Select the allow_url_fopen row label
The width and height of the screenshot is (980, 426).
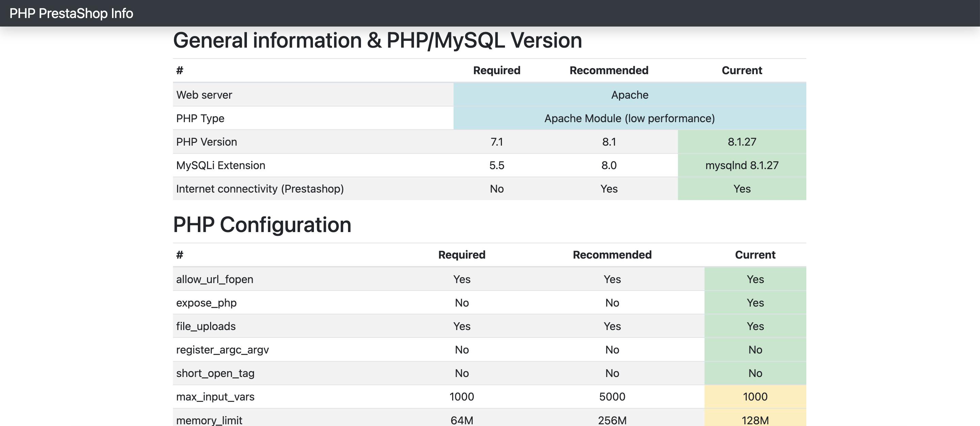coord(215,279)
